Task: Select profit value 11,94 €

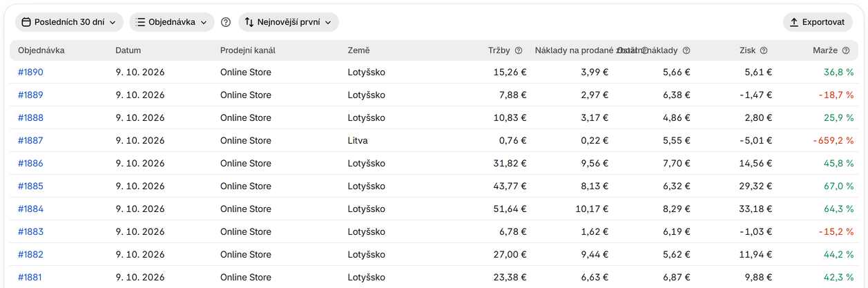Action: [756, 254]
